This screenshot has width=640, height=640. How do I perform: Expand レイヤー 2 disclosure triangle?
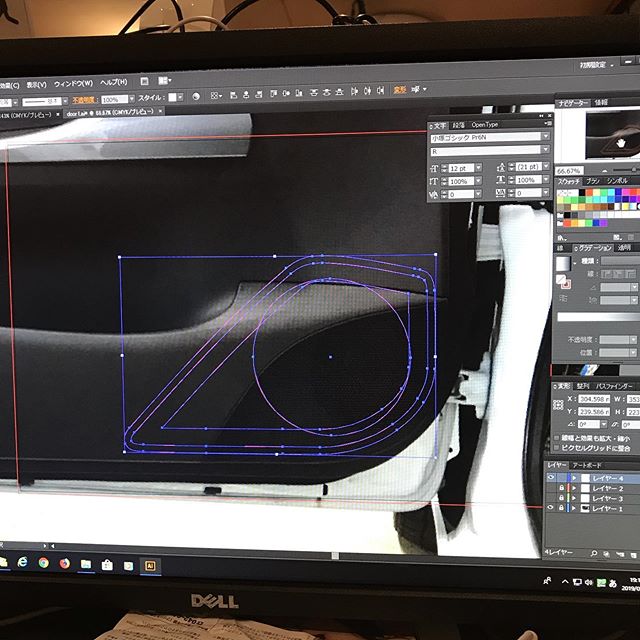click(x=574, y=488)
